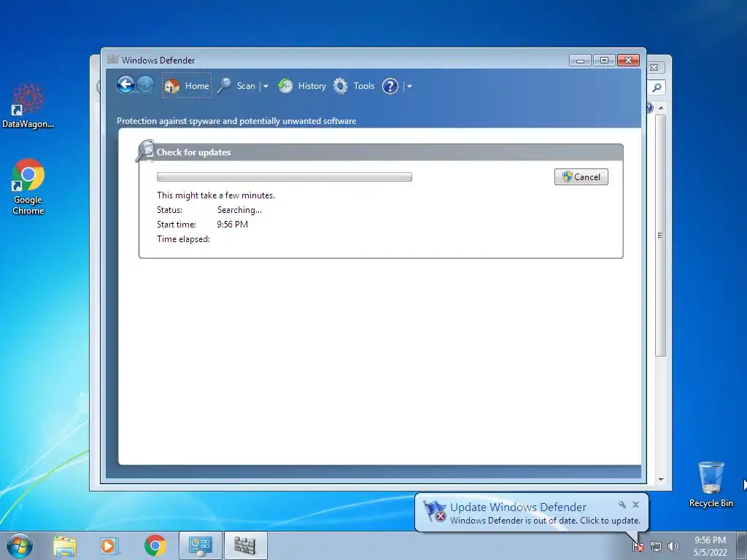
Task: Click the Windows Defender title bar icon
Action: pyautogui.click(x=112, y=60)
